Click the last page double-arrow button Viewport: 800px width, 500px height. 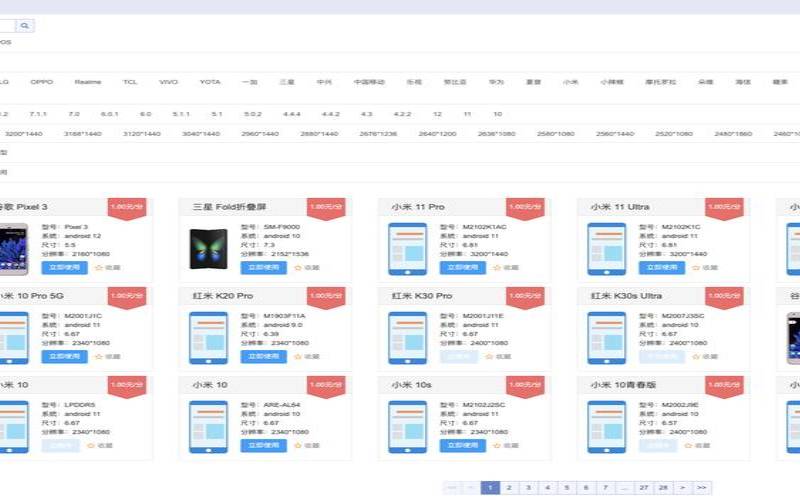click(x=702, y=488)
